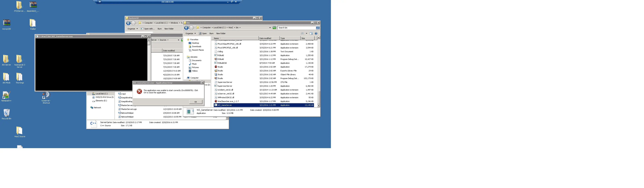Click the refresh icon beside bin address bar

274,28
